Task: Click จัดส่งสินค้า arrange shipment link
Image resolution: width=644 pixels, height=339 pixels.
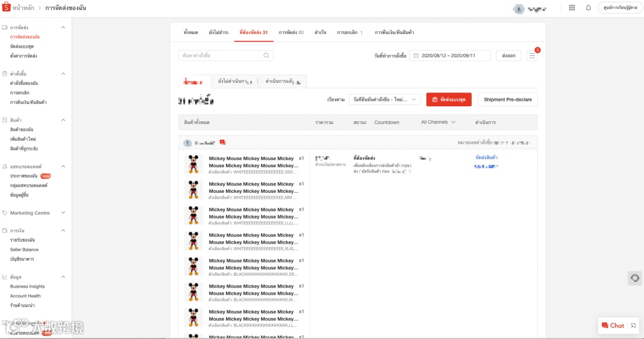Action: tap(487, 158)
